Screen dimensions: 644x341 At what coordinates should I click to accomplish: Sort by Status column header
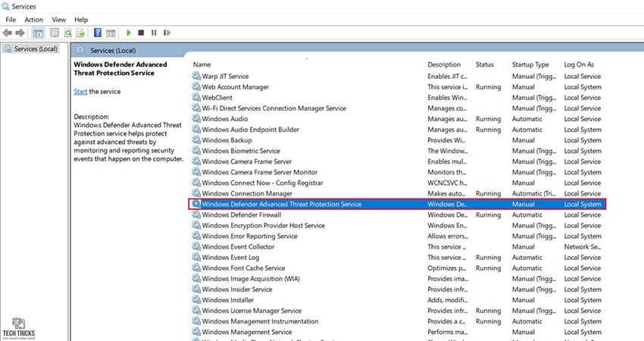[x=485, y=64]
